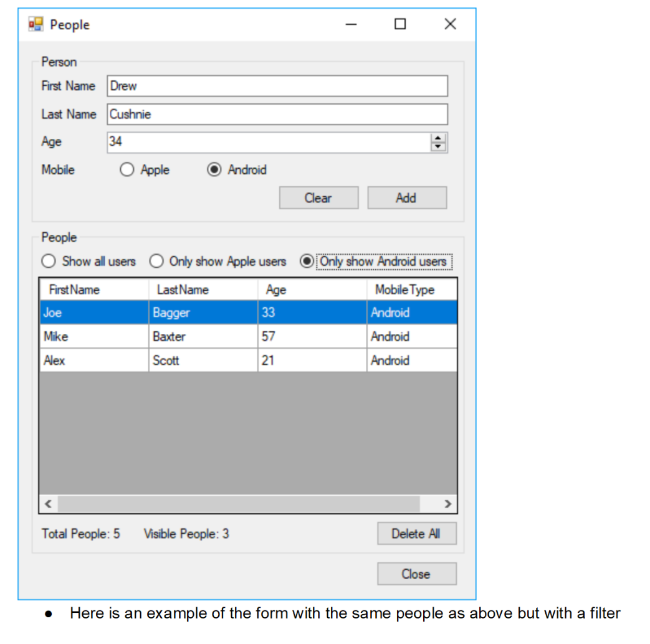This screenshot has width=650, height=644.
Task: Enable the Only show Apple users filter
Action: point(156,261)
